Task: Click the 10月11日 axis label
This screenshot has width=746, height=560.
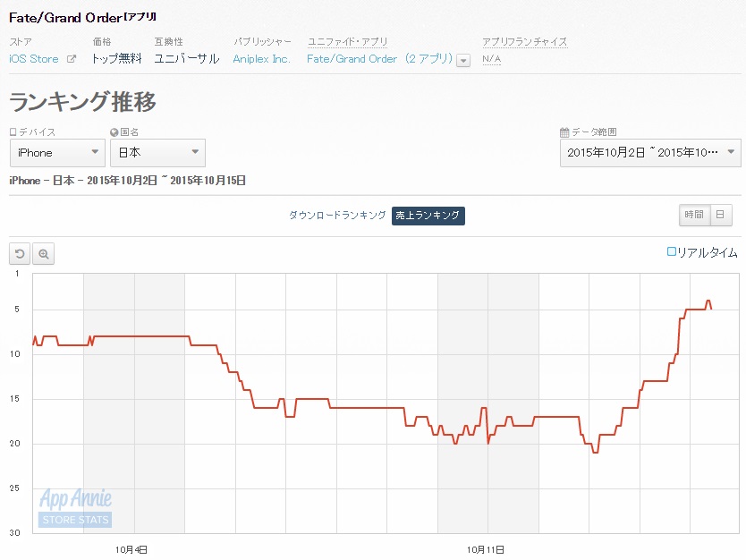Action: pos(486,550)
